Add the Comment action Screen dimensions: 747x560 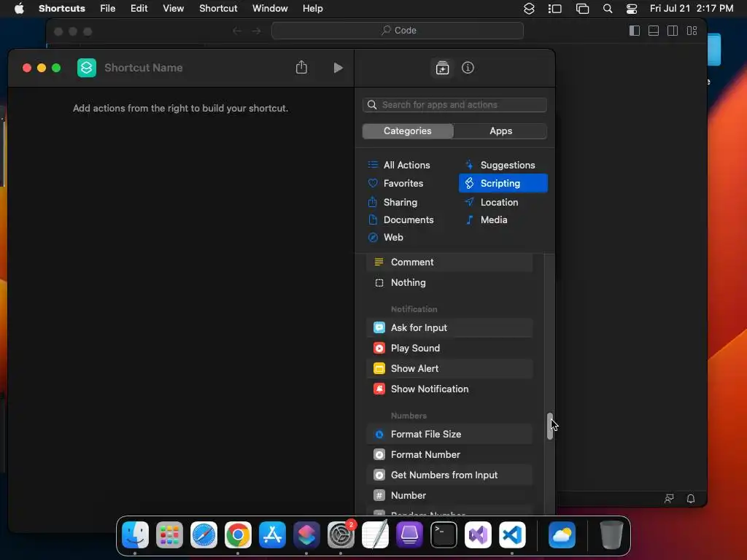449,262
